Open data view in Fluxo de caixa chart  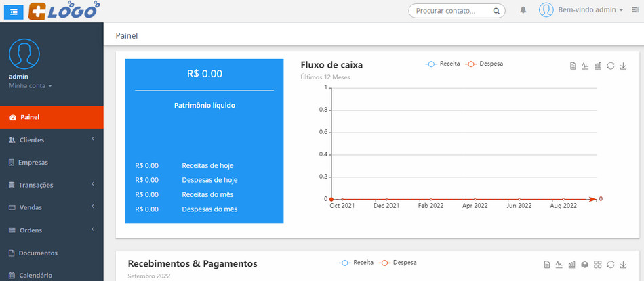click(x=573, y=66)
